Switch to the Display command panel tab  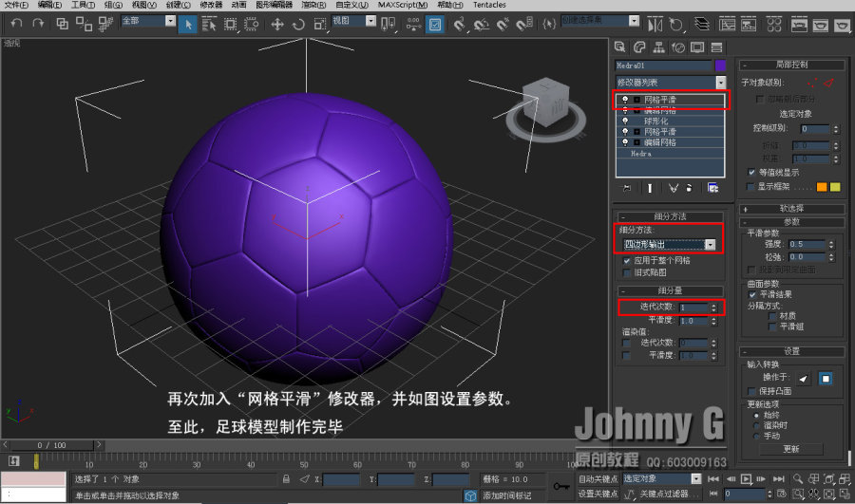point(697,47)
